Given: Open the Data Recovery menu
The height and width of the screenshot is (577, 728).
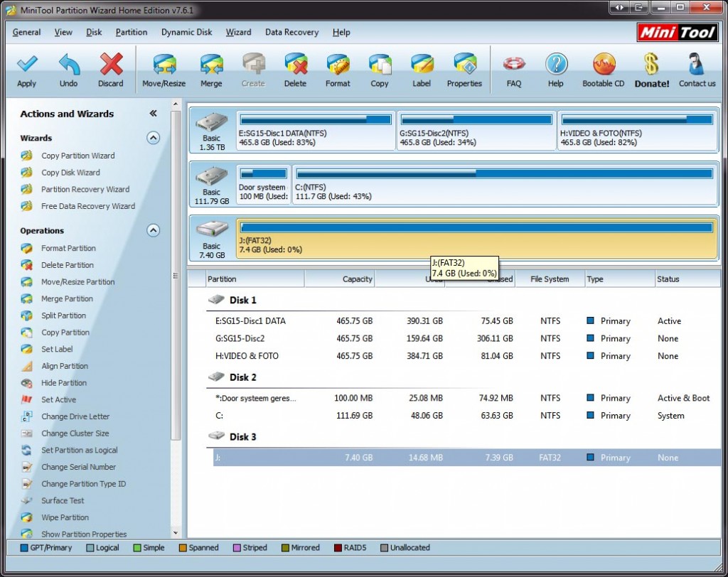Looking at the screenshot, I should [x=291, y=32].
